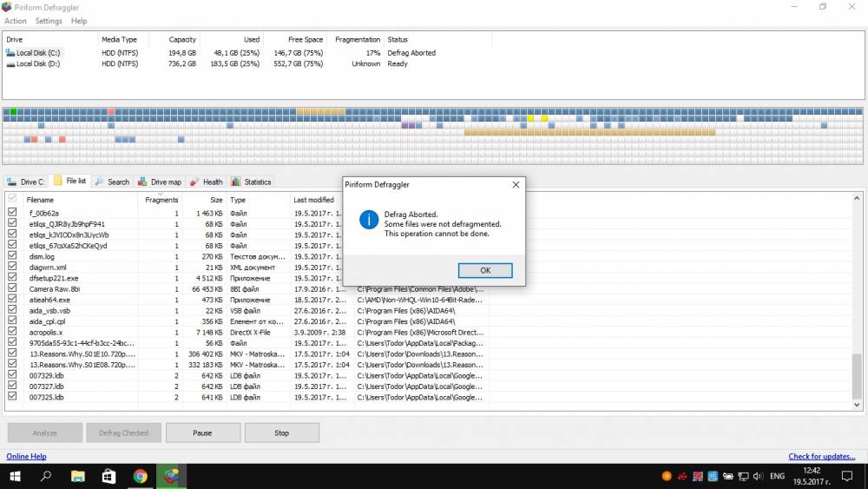Viewport: 868px width, 489px height.
Task: Click the first yellow block in drive map
Action: tap(530, 118)
